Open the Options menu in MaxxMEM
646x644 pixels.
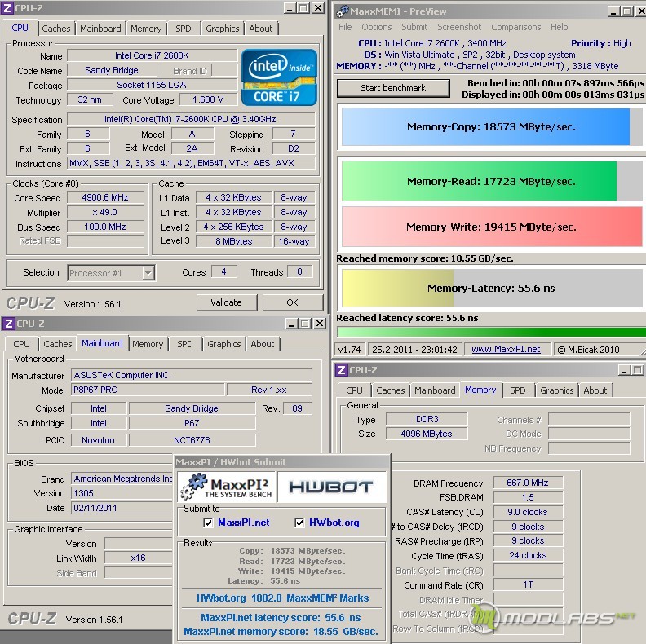point(377,27)
